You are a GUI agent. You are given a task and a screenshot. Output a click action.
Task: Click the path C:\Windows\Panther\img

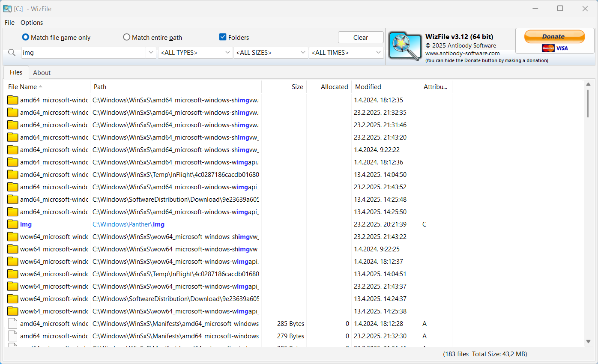pyautogui.click(x=129, y=224)
